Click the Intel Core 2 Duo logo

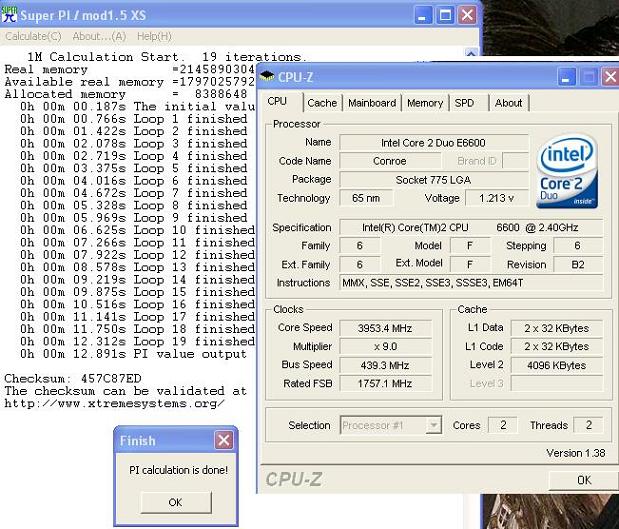tap(567, 171)
